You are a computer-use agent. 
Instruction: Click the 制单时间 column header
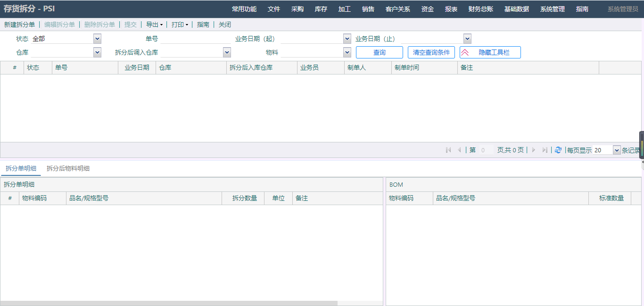coord(424,67)
